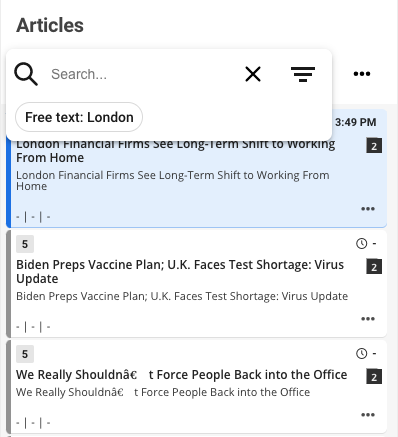Click the magnifying glass search icon

tap(26, 74)
